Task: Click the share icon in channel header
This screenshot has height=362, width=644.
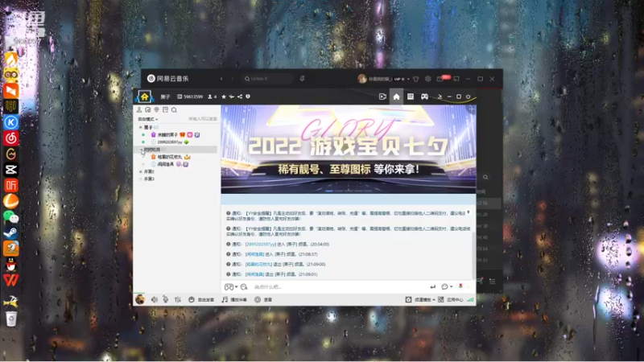Action: point(239,97)
